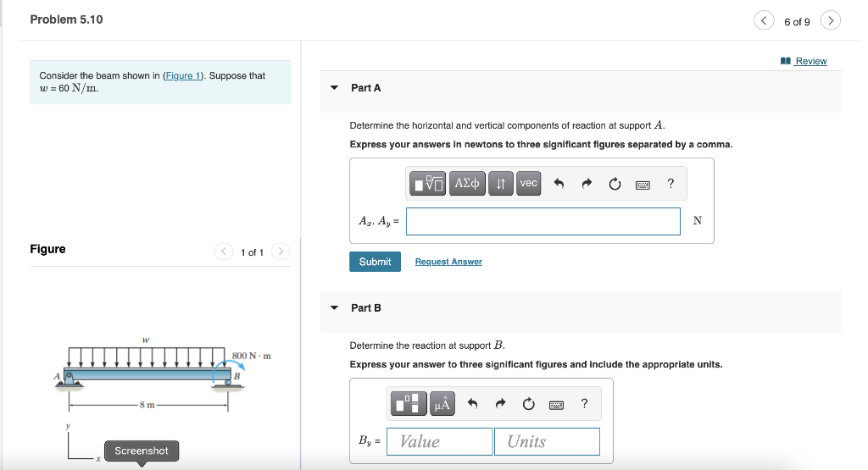The width and height of the screenshot is (868, 470).
Task: Redo entry in Part B toolbar
Action: (500, 404)
